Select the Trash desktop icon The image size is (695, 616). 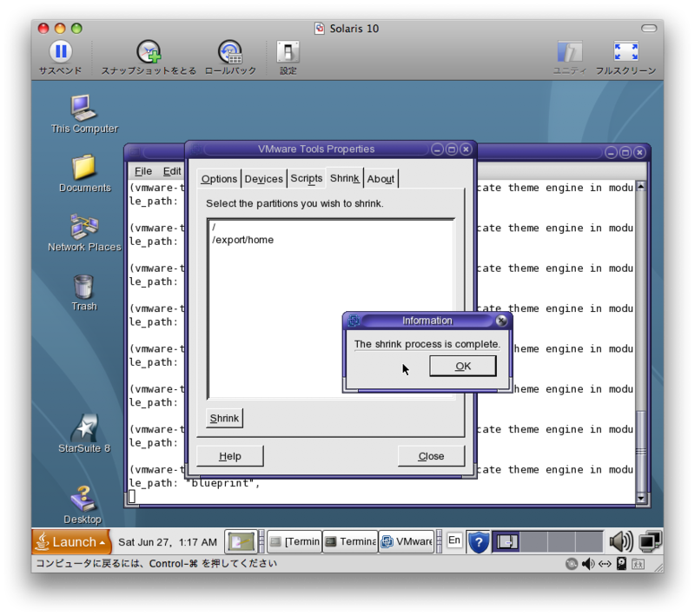[83, 287]
